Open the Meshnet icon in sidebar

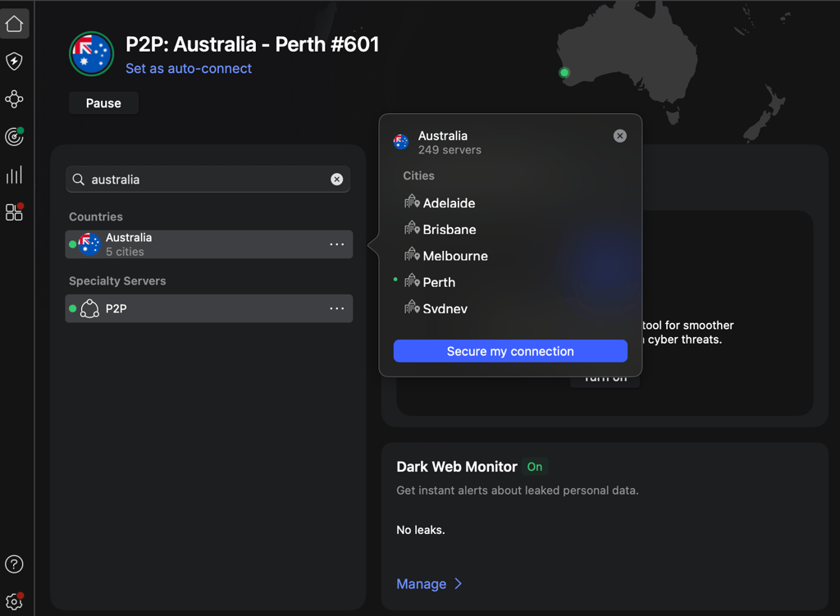[15, 99]
